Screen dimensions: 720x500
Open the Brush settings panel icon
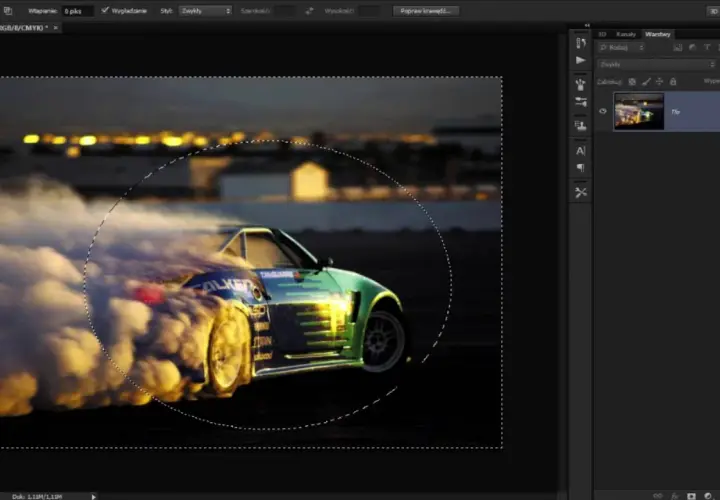click(x=581, y=102)
